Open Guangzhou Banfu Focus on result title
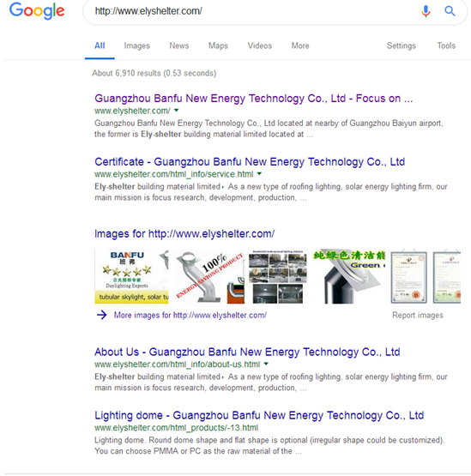 pos(254,99)
